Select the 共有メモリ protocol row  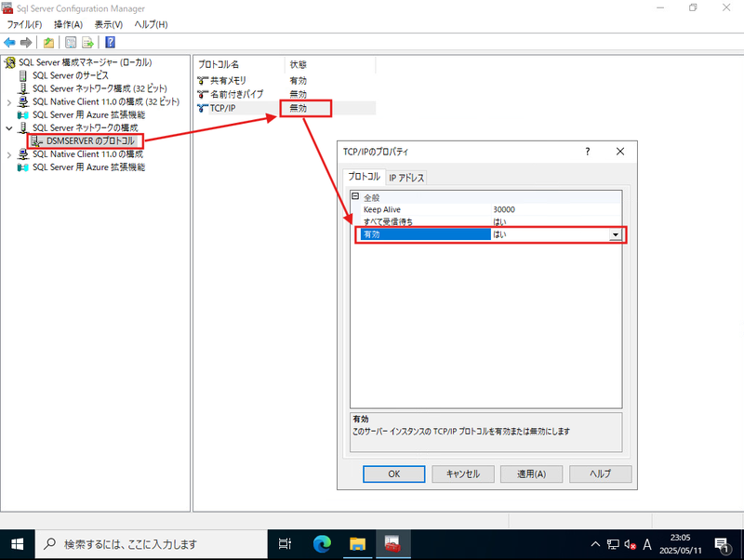pos(286,81)
